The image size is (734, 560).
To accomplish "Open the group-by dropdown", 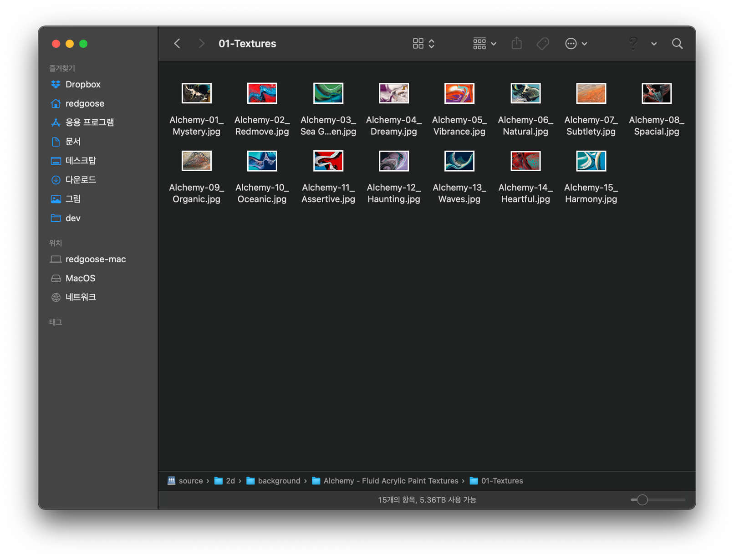I will point(484,44).
